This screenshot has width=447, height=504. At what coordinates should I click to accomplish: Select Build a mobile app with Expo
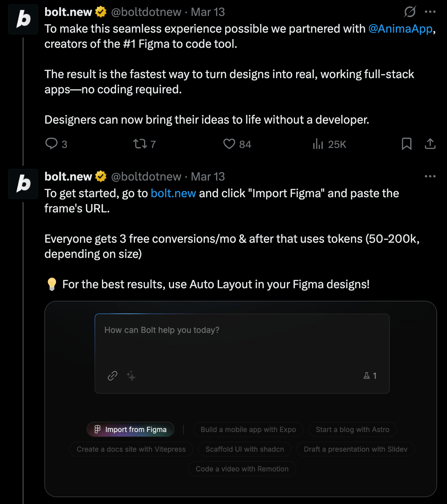click(248, 429)
